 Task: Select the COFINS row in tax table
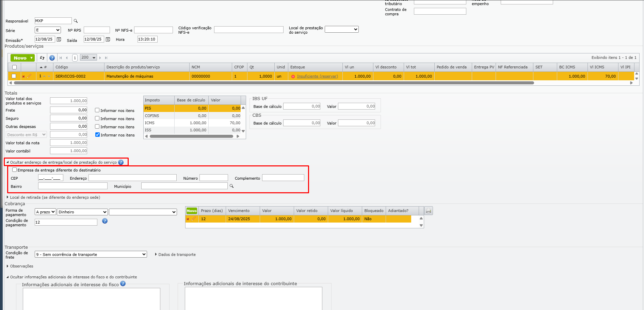point(192,116)
